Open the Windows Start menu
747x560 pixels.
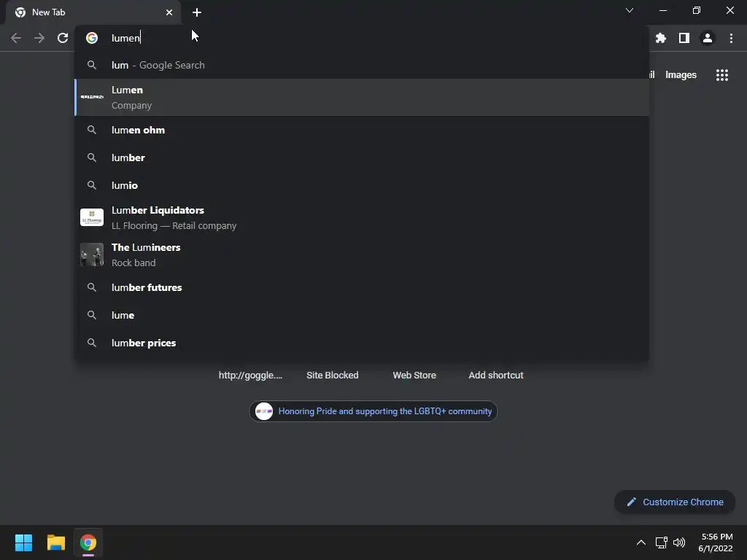[23, 542]
